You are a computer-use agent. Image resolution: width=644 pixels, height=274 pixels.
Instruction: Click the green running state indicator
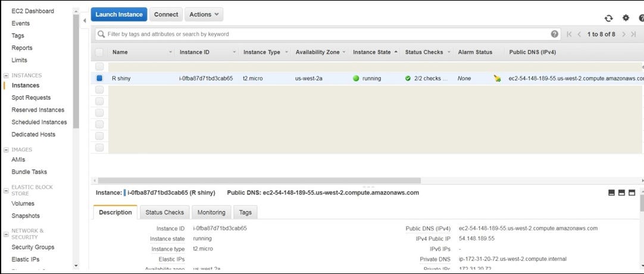[356, 78]
